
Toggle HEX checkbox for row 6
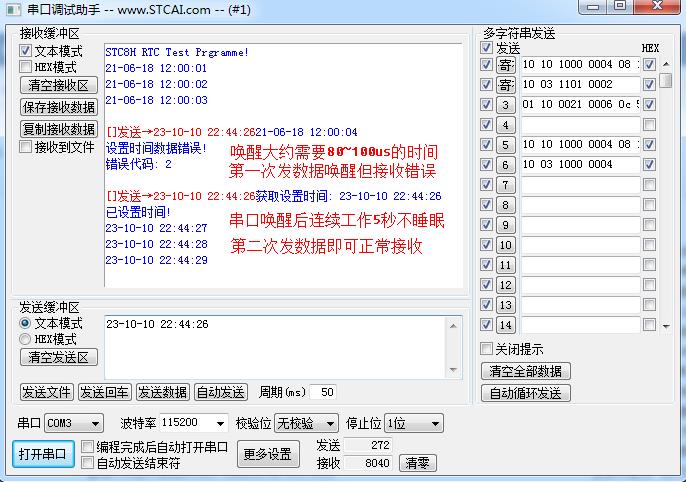pos(649,164)
